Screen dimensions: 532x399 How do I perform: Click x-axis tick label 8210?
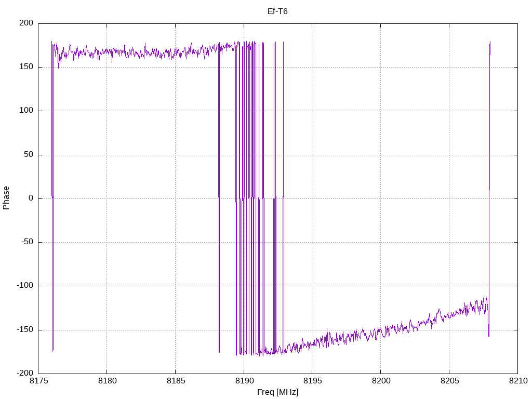(518, 381)
